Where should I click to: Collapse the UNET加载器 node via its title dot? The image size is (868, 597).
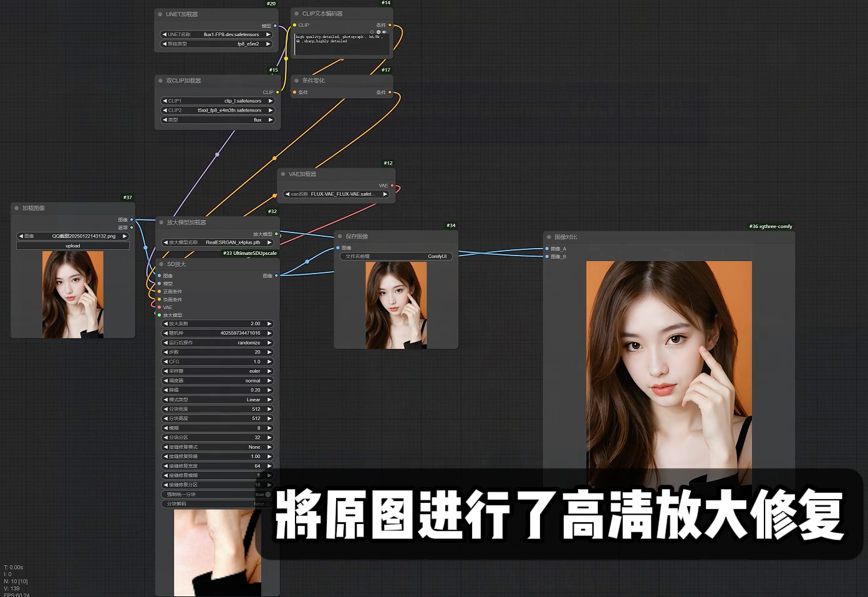(x=160, y=14)
